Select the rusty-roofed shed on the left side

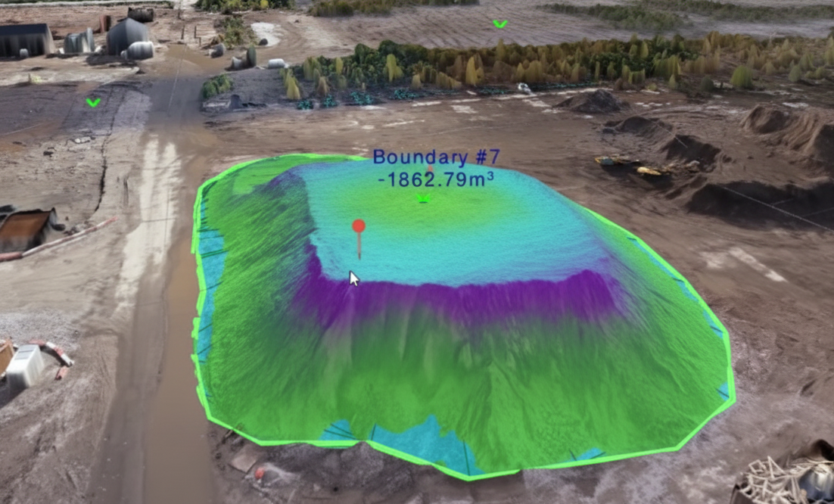pos(26,229)
